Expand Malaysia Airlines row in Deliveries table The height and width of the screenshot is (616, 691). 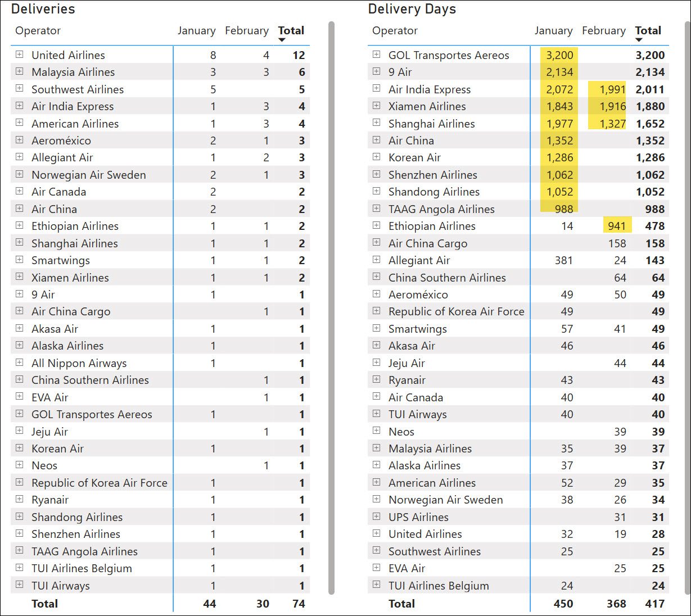click(20, 71)
